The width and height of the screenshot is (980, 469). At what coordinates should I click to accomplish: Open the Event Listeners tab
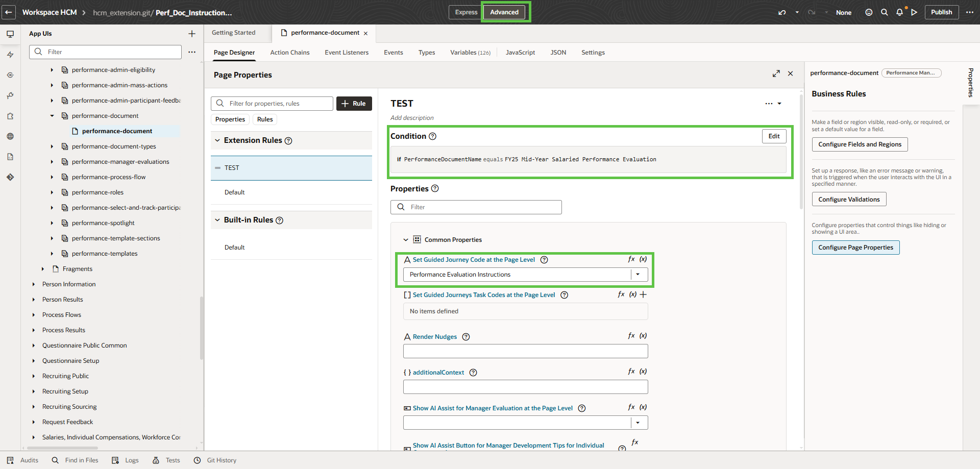click(347, 53)
